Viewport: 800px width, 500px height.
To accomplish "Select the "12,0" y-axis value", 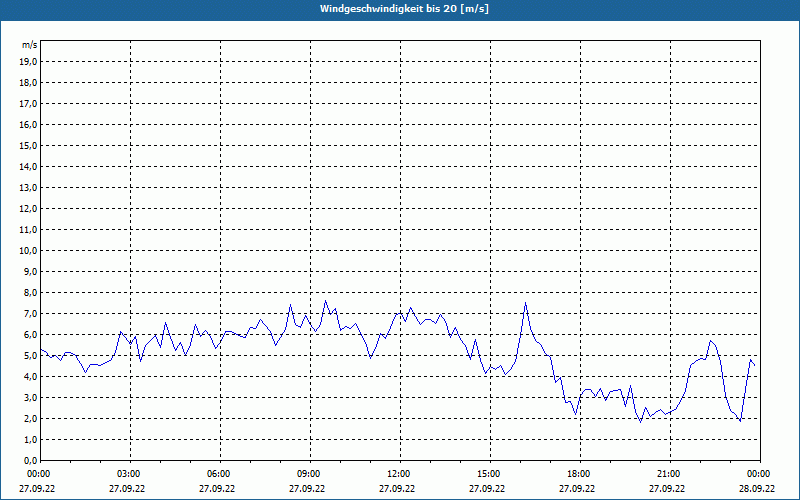I will tap(29, 209).
